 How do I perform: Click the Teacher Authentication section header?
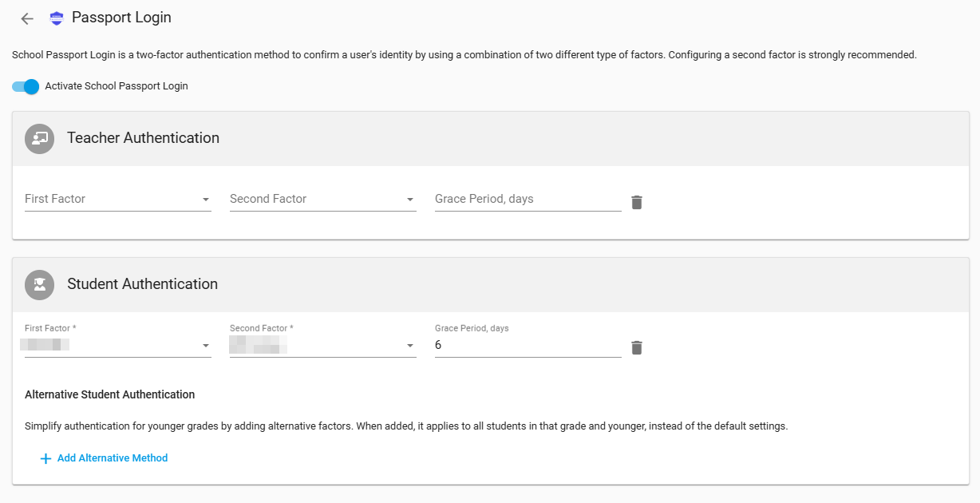[143, 138]
